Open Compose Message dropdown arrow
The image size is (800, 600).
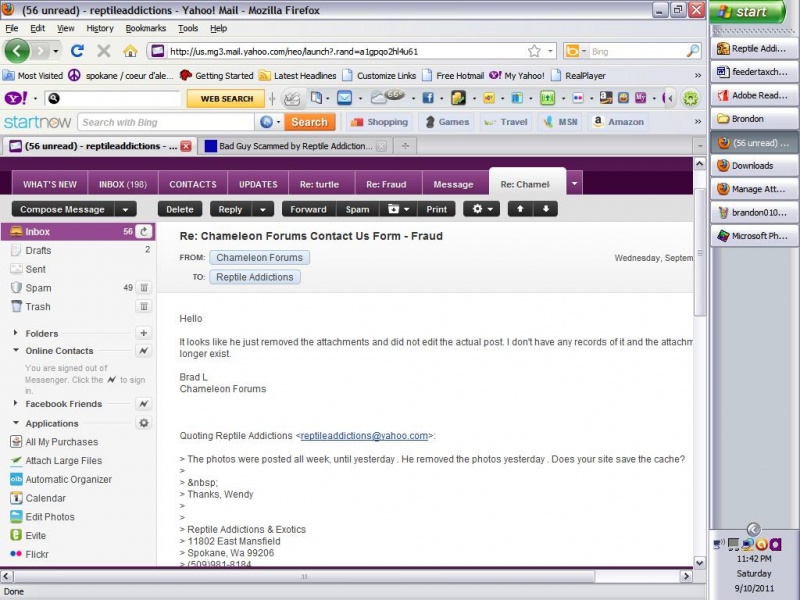coord(126,209)
